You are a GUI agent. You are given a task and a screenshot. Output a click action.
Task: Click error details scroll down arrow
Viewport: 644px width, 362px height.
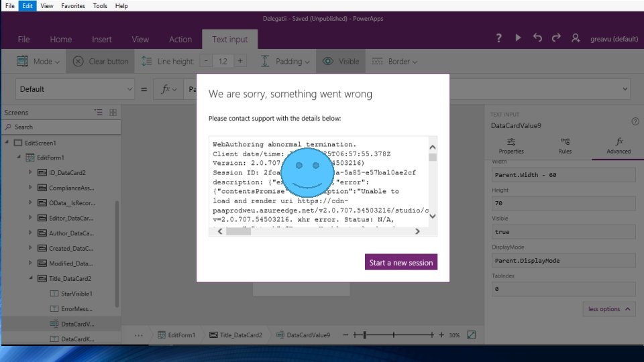433,217
